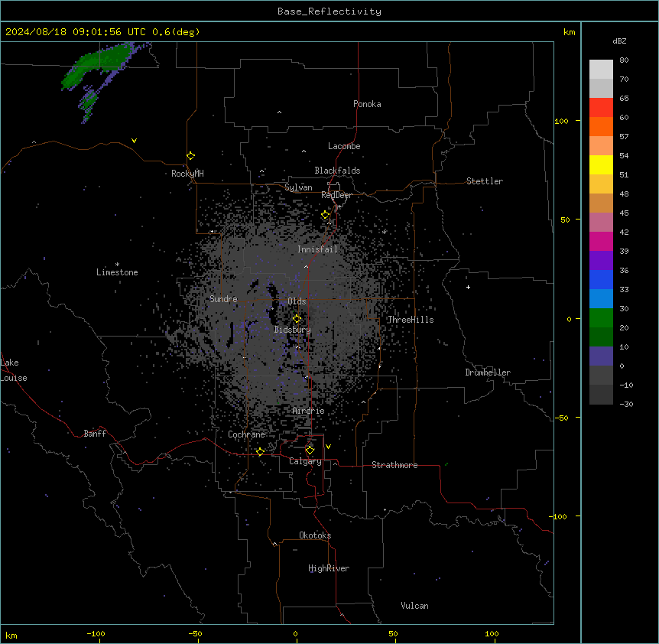Click the Limestone label
659x644 pixels.
pos(117,272)
